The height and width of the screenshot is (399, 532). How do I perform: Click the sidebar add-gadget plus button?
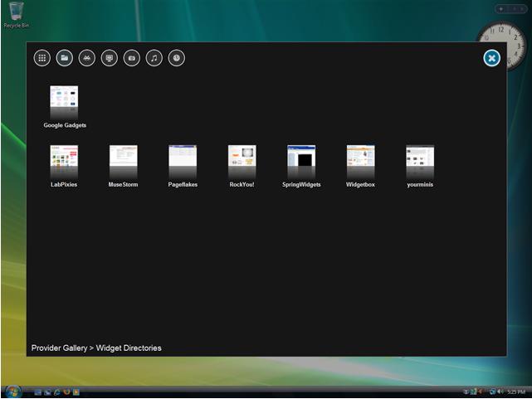[x=501, y=9]
